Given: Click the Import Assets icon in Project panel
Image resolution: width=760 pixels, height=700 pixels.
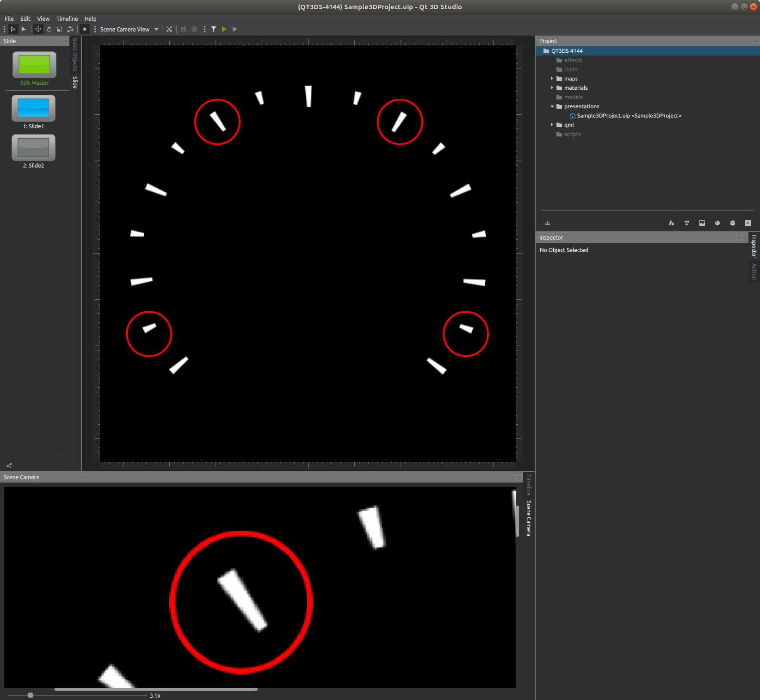Looking at the screenshot, I should coord(548,223).
